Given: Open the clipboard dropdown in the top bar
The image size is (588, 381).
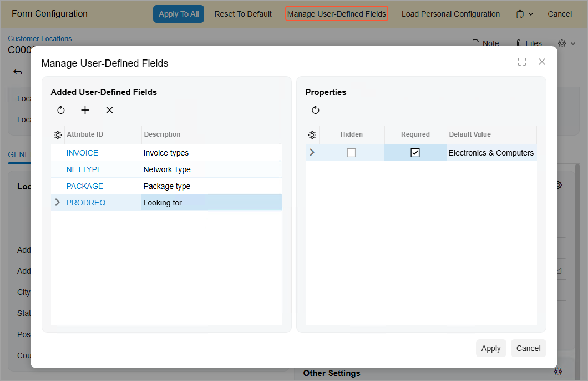Looking at the screenshot, I should coord(524,14).
